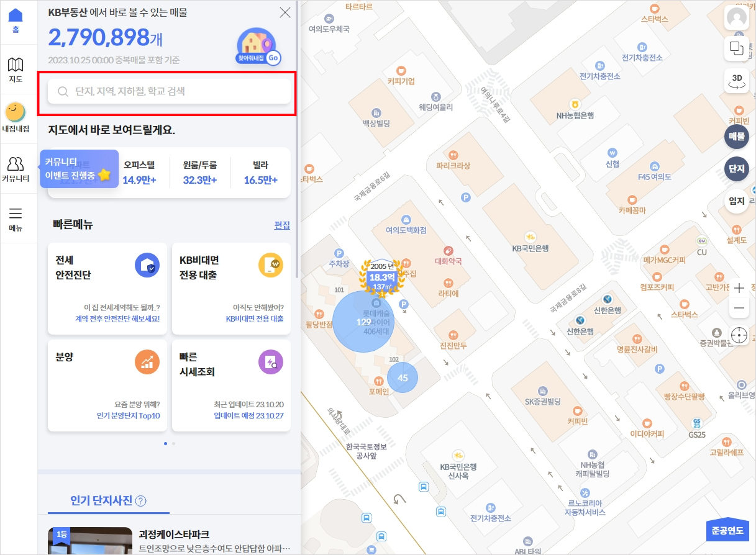Select the 원룸/투룸 32.3만+ category

pos(199,173)
